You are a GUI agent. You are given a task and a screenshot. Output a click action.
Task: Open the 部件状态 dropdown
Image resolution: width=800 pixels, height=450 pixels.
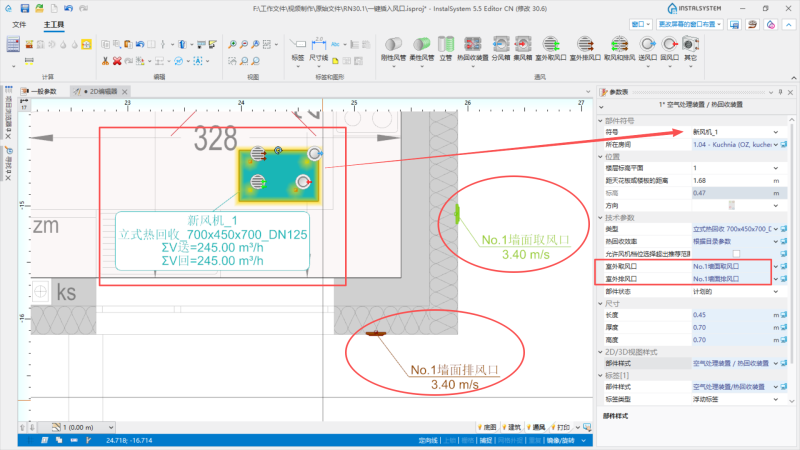pos(776,292)
